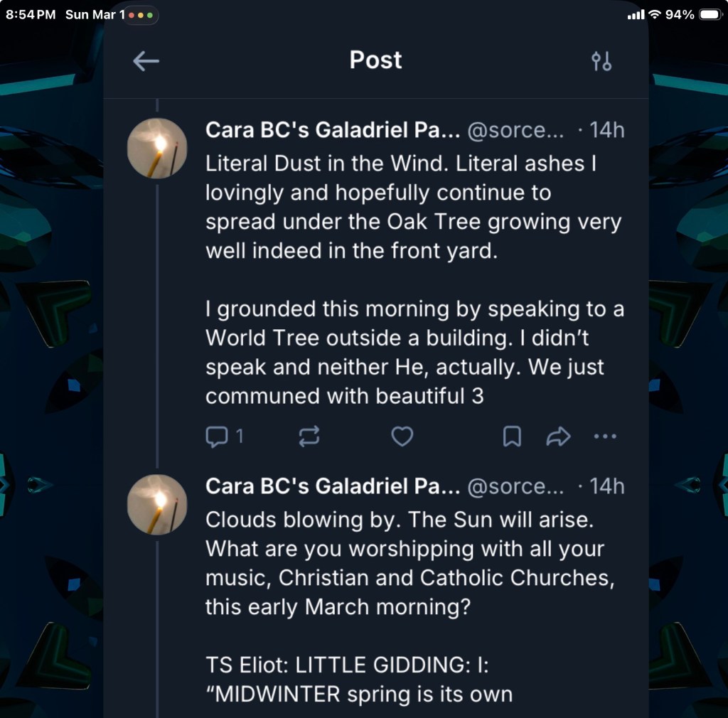Open more options for first post

coord(605,436)
